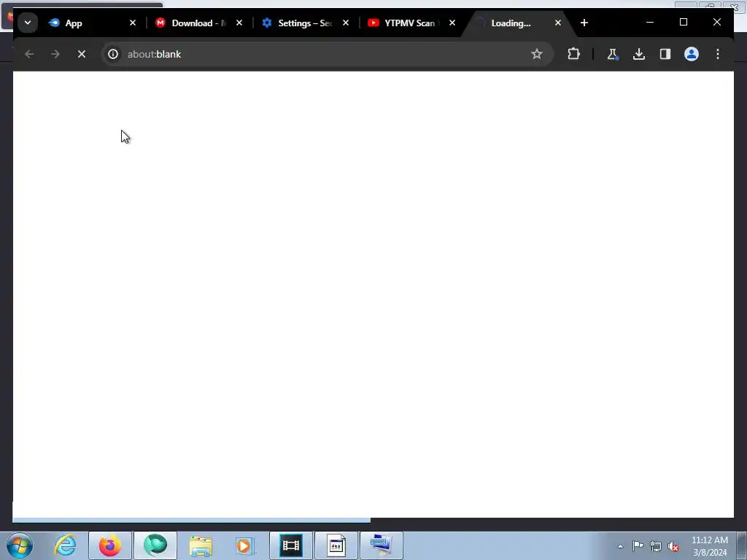Show hidden system tray icons
Screen dimensions: 747x560
(x=620, y=547)
